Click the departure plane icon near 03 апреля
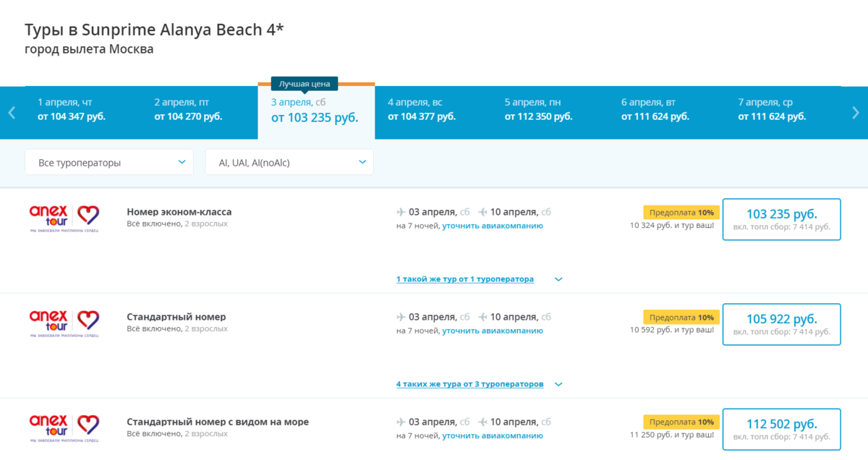Viewport: 868px width, 460px height. pos(401,212)
